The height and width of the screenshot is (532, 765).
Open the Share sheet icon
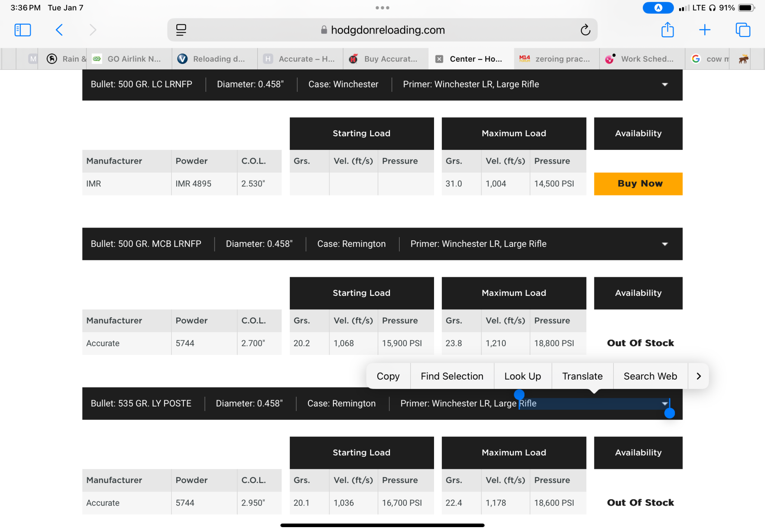[668, 30]
